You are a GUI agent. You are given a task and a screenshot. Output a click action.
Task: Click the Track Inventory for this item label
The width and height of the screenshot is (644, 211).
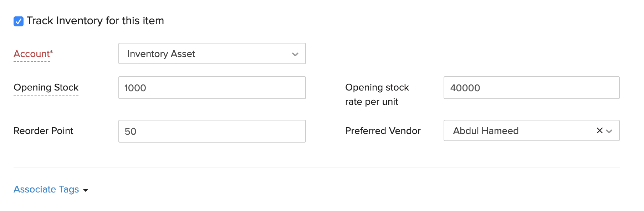(x=95, y=21)
